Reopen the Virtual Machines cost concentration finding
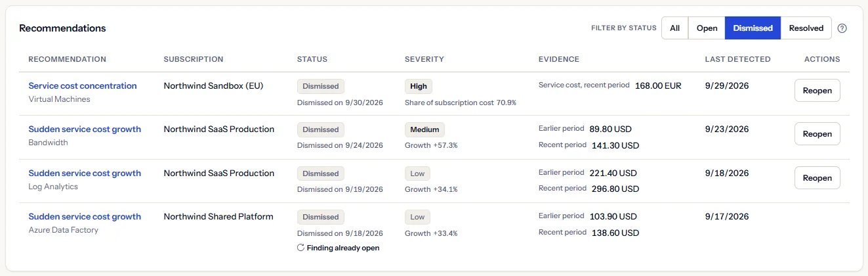This screenshot has width=868, height=276. click(817, 91)
